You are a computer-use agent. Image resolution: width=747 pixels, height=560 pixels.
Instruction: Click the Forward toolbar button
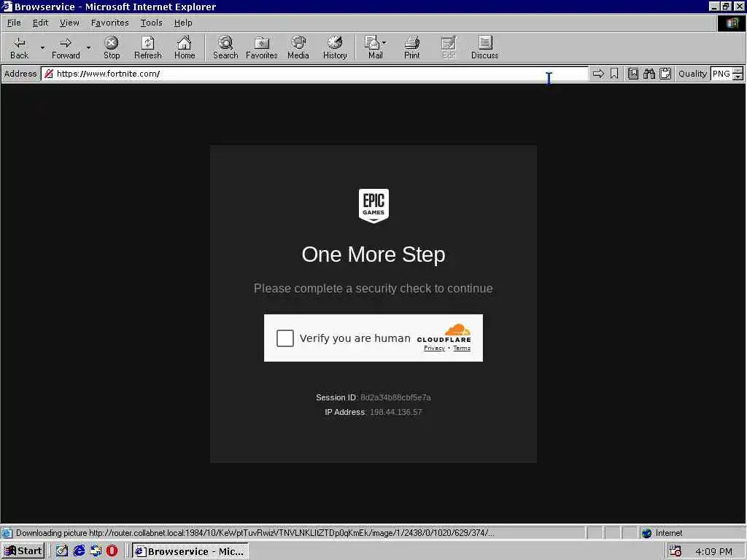[x=66, y=47]
